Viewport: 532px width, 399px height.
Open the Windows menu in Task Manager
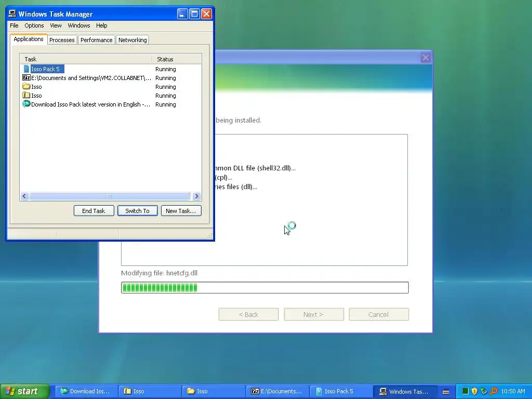pyautogui.click(x=79, y=25)
